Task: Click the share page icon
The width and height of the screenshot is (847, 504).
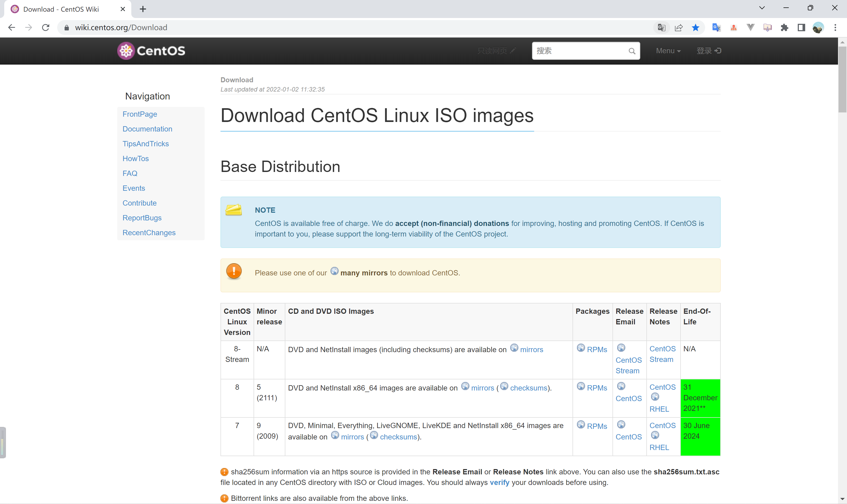Action: coord(678,28)
